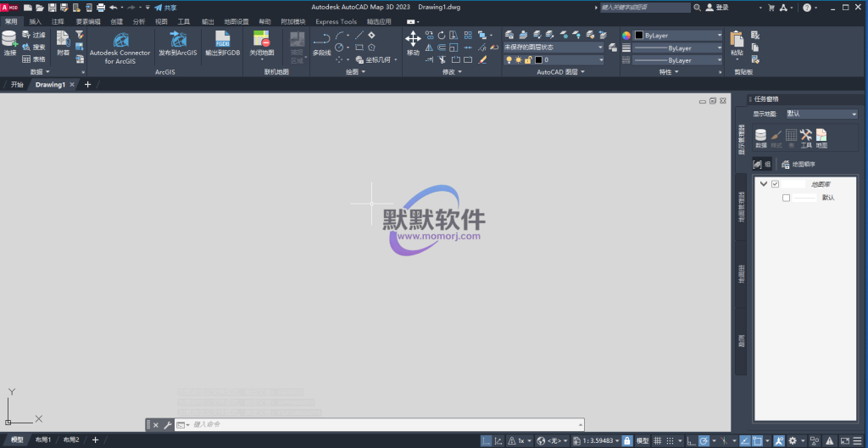The image size is (868, 448).
Task: Open the current map dropdown in task pane
Action: tap(821, 114)
